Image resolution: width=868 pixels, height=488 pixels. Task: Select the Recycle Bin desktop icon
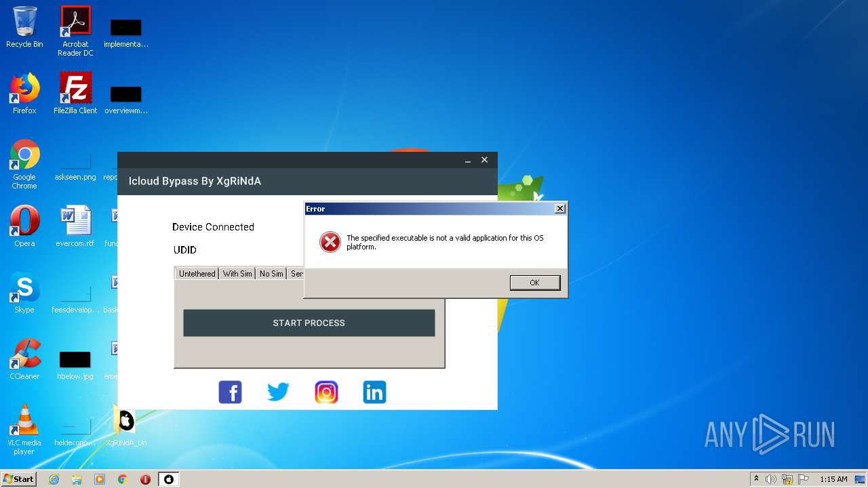[24, 27]
